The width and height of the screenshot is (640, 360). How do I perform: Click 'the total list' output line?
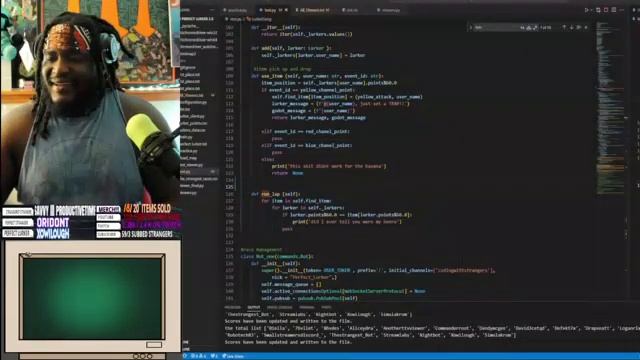tap(432, 328)
